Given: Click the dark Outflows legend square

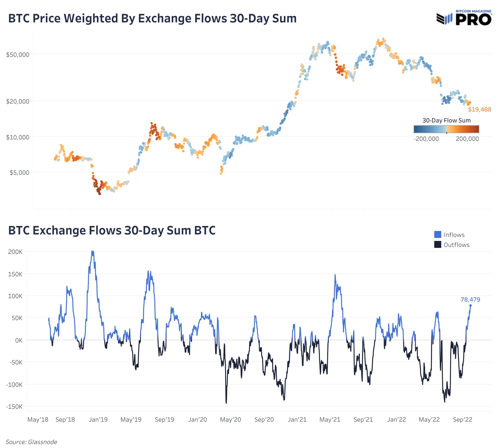Looking at the screenshot, I should coord(437,244).
